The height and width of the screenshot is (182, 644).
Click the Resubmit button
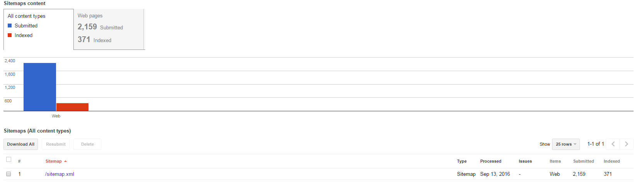coord(56,144)
